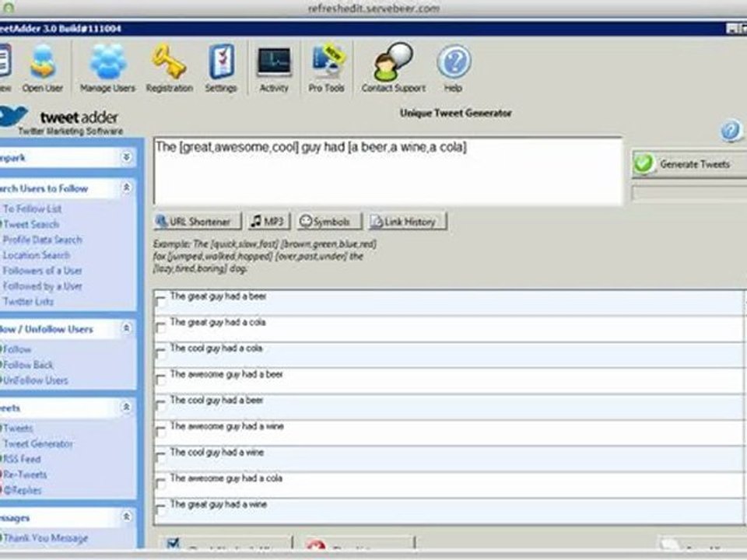This screenshot has width=747, height=560.
Task: Open Twitter Lists in sidebar
Action: tap(28, 302)
